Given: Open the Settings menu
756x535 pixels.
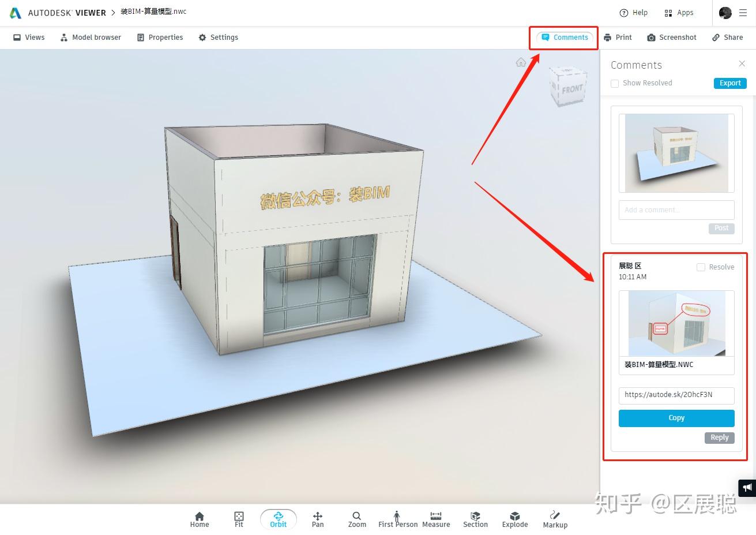Looking at the screenshot, I should click(218, 37).
